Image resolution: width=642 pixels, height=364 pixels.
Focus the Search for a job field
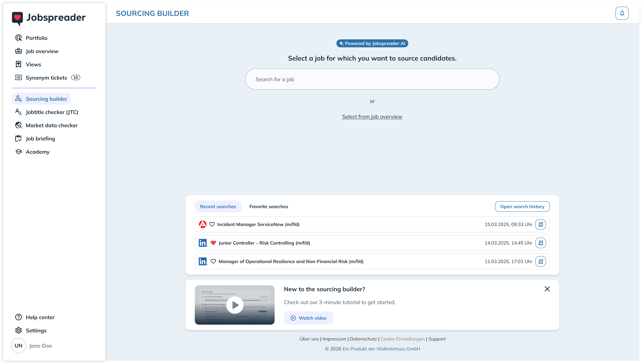(x=372, y=79)
